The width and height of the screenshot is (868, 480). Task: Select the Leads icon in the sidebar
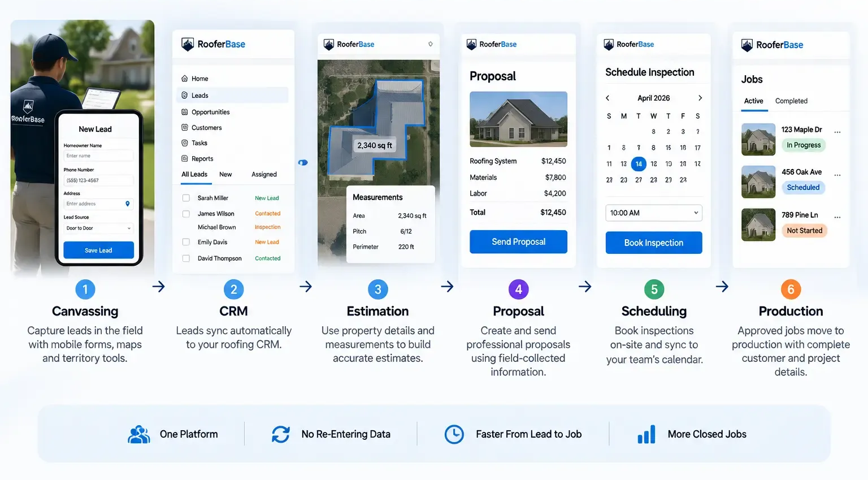[x=184, y=96]
